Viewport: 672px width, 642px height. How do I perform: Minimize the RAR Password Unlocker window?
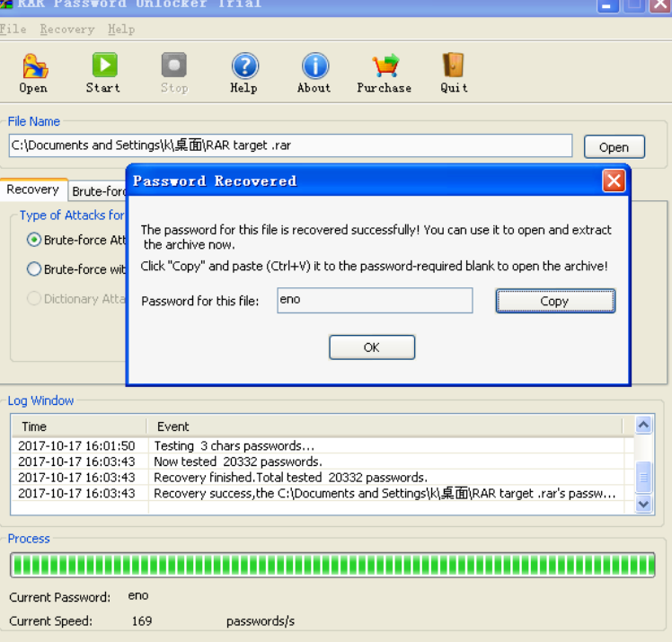tap(607, 5)
